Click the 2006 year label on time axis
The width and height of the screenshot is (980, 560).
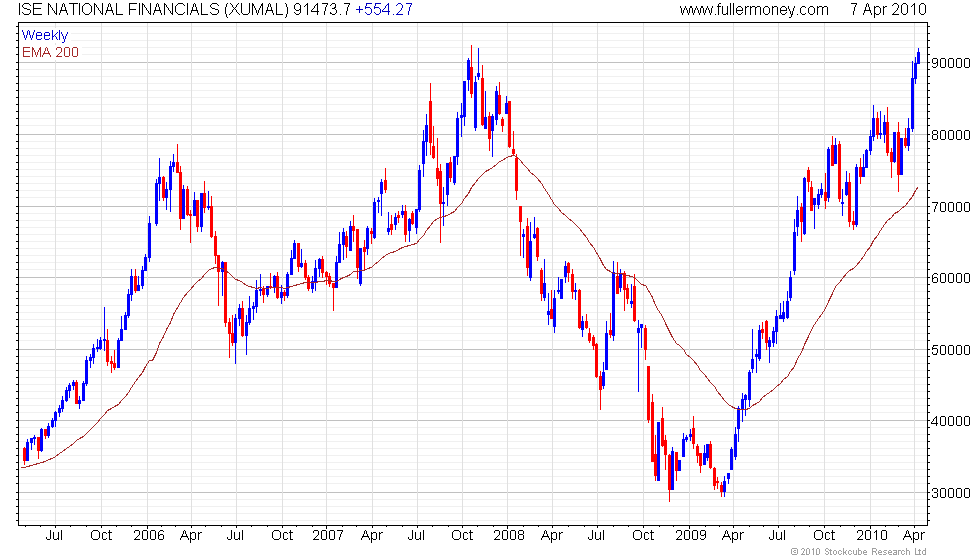149,535
